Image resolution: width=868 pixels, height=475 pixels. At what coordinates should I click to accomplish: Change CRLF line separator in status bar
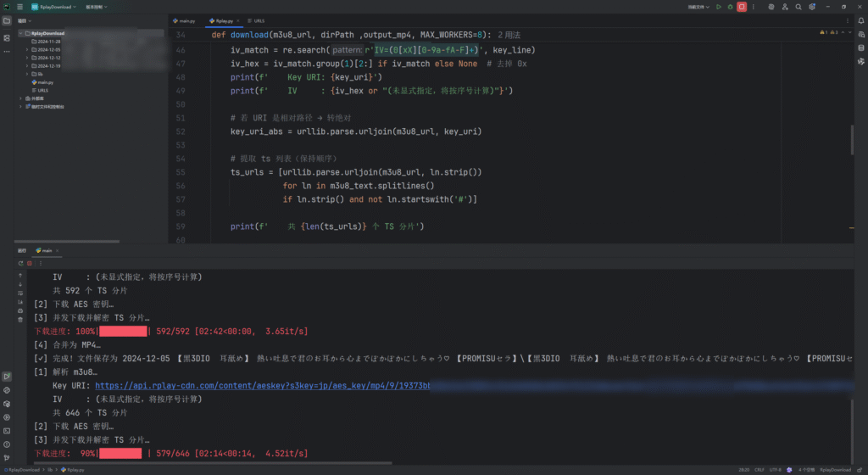759,470
